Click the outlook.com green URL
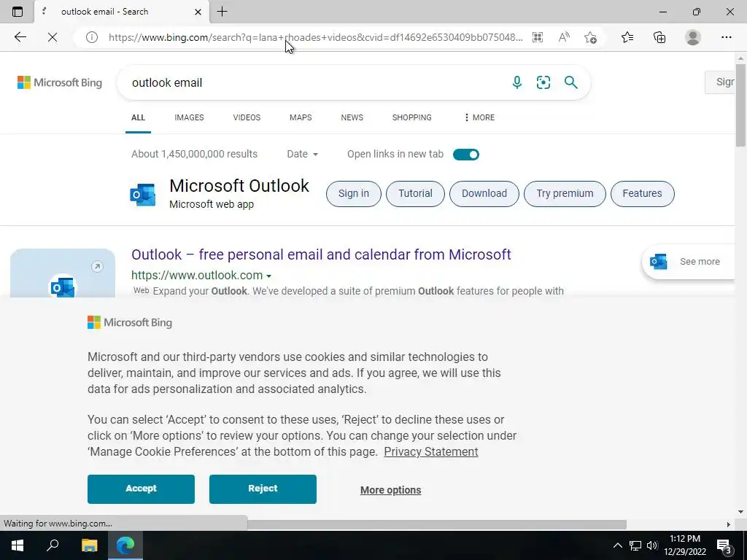747x560 pixels. [x=197, y=275]
